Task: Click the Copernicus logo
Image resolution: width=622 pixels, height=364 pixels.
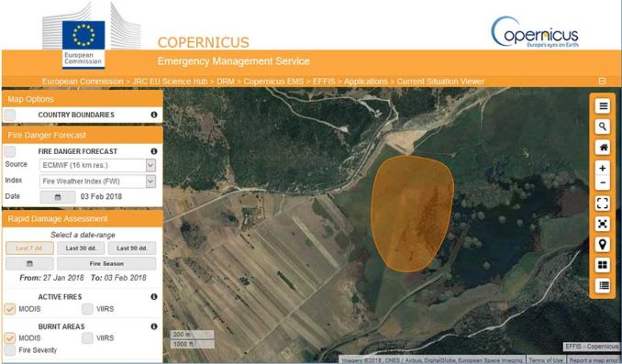Action: pyautogui.click(x=535, y=32)
